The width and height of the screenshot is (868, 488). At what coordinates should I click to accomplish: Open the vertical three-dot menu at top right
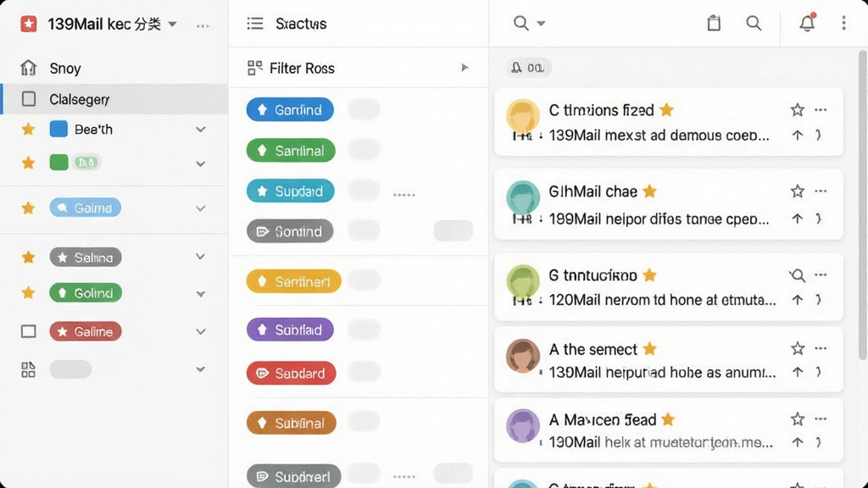point(843,23)
